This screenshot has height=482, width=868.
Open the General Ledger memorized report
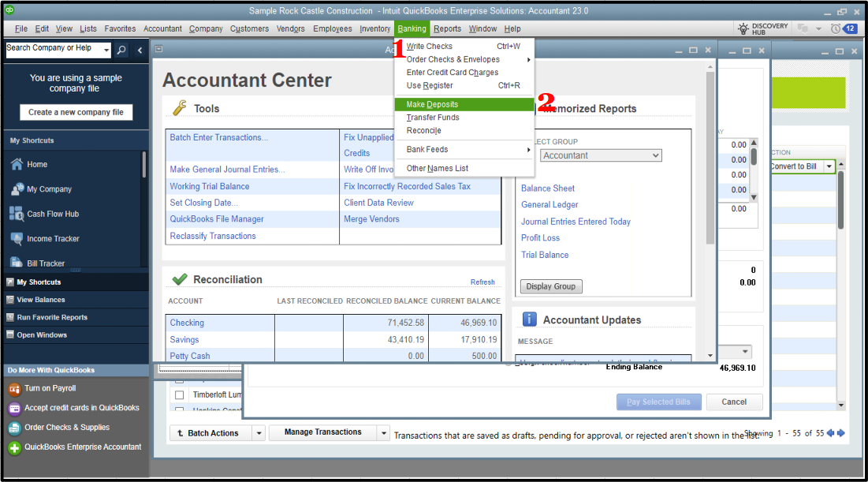[549, 205]
